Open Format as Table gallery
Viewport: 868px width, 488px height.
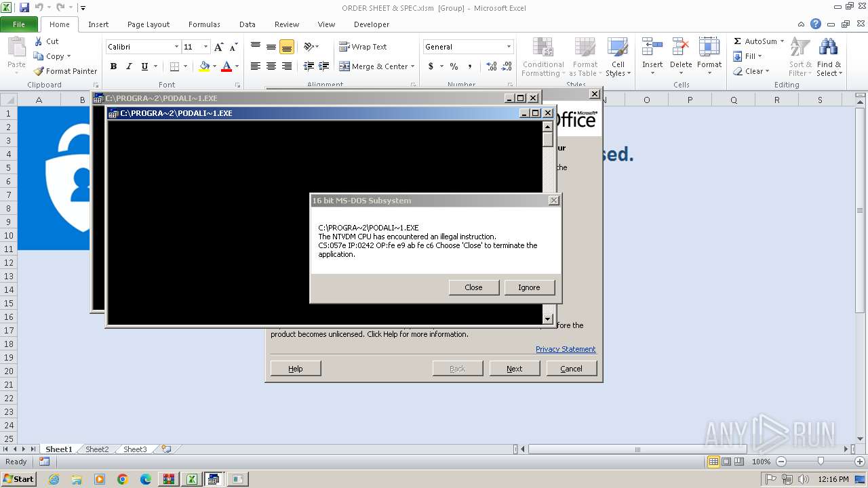click(585, 58)
